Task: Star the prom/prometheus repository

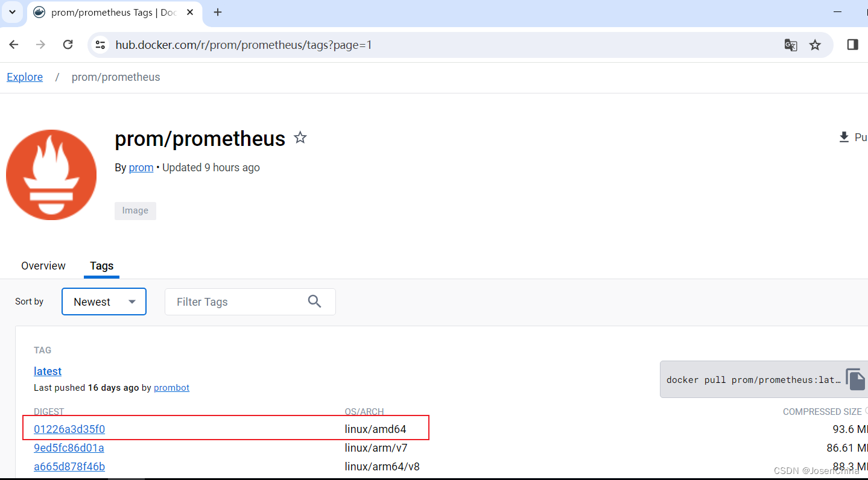Action: [300, 138]
